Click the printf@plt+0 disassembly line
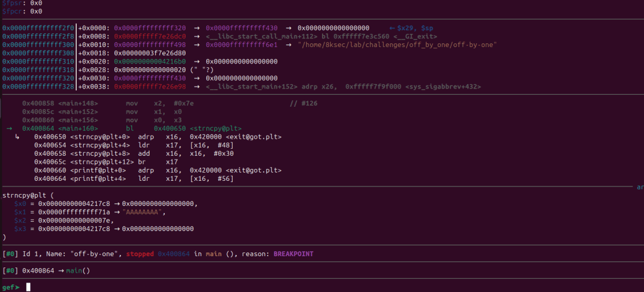This screenshot has width=644, height=292. coord(157,170)
